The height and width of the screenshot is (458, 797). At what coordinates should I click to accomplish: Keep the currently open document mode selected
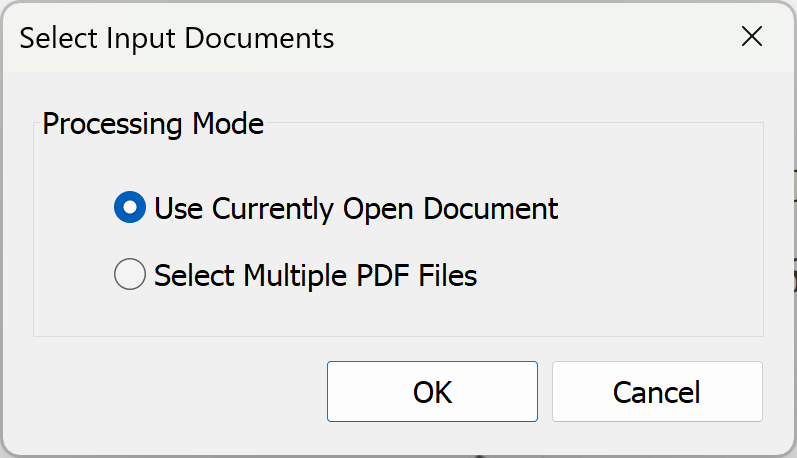pos(130,209)
